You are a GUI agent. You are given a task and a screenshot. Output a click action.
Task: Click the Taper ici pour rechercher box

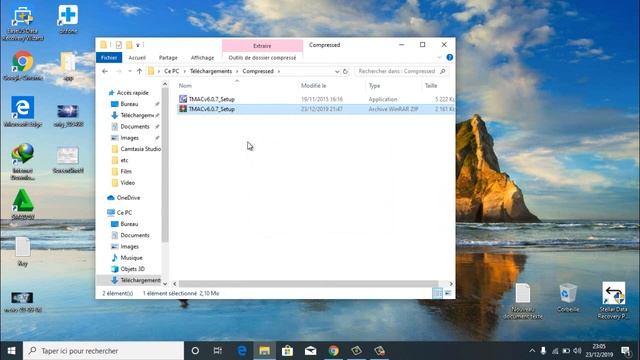103,351
